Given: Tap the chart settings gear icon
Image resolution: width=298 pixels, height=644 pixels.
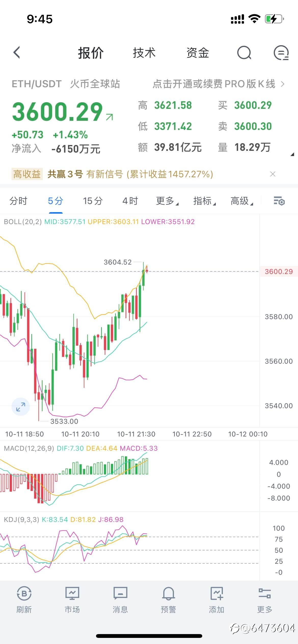Looking at the screenshot, I should 279,201.
